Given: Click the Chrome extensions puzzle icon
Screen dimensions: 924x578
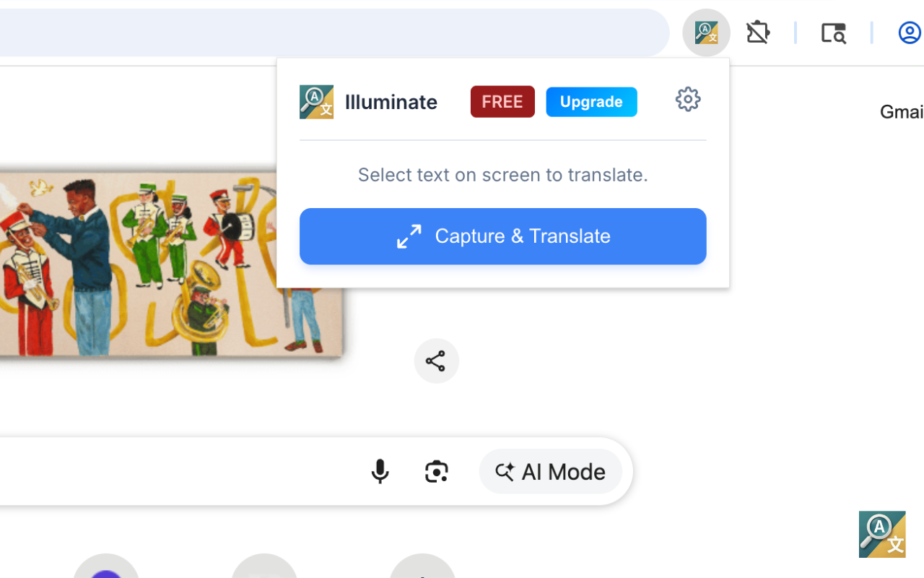Looking at the screenshot, I should (x=758, y=33).
